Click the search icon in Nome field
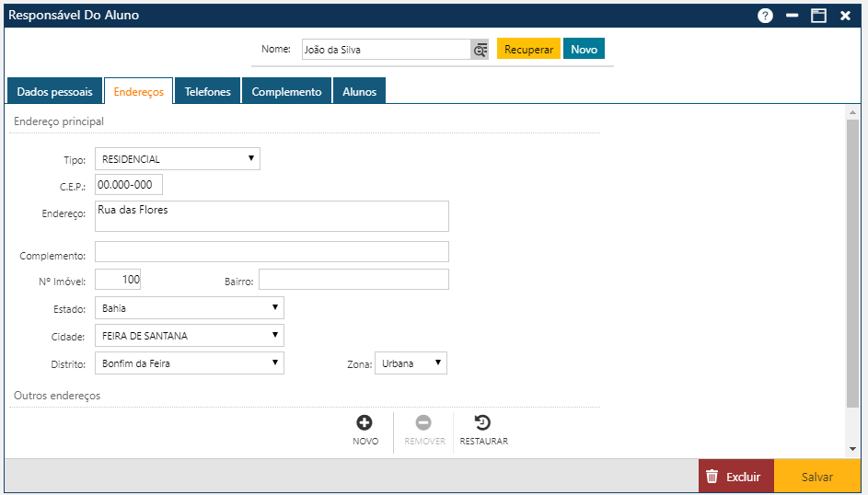The width and height of the screenshot is (868, 495). 480,50
